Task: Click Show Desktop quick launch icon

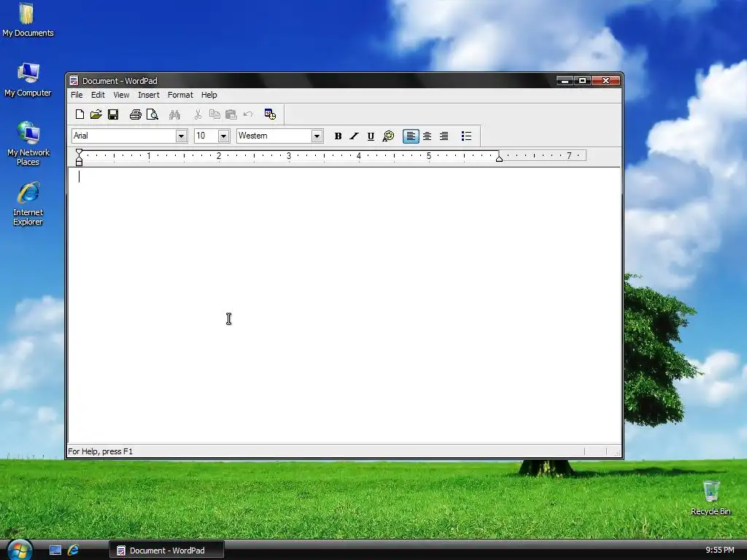Action: tap(55, 551)
